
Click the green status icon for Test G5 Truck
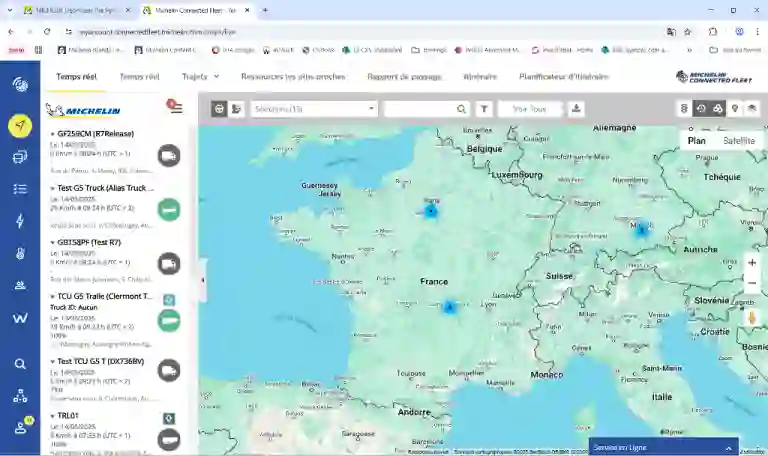(x=169, y=210)
